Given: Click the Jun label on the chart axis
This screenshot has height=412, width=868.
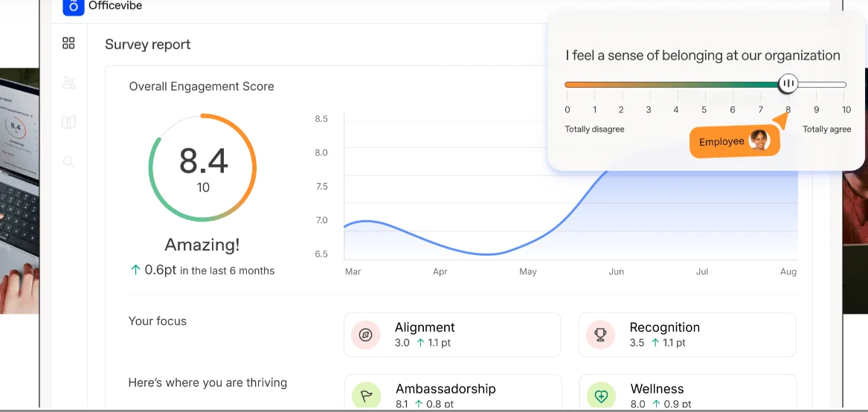Looking at the screenshot, I should (x=616, y=271).
